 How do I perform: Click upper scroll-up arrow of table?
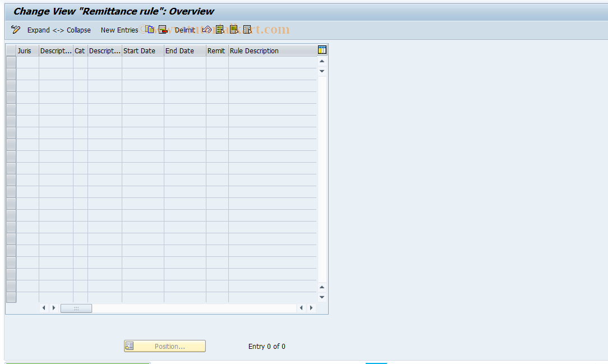(322, 61)
